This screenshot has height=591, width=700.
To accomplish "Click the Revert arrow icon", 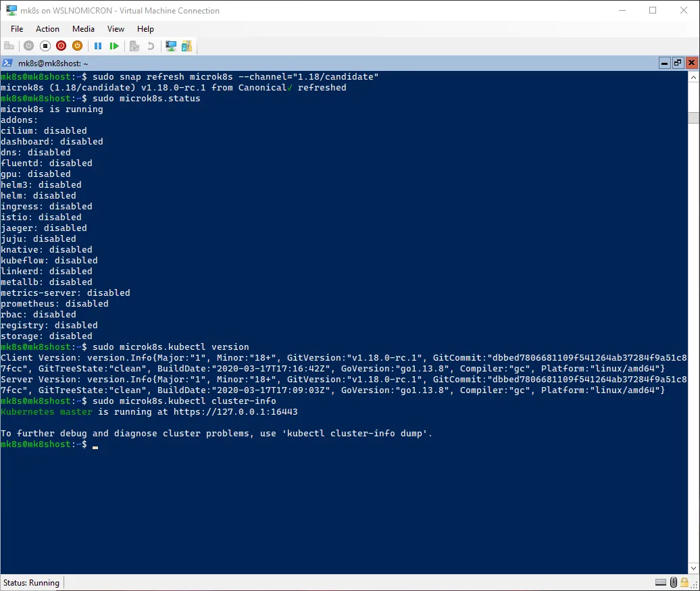I will 151,46.
